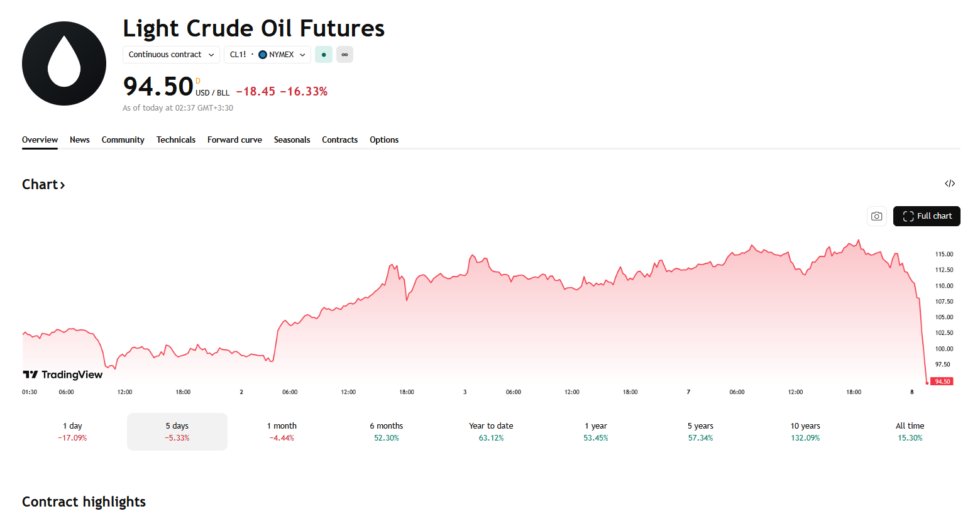Expand the Continuous contract dropdown

pyautogui.click(x=171, y=55)
